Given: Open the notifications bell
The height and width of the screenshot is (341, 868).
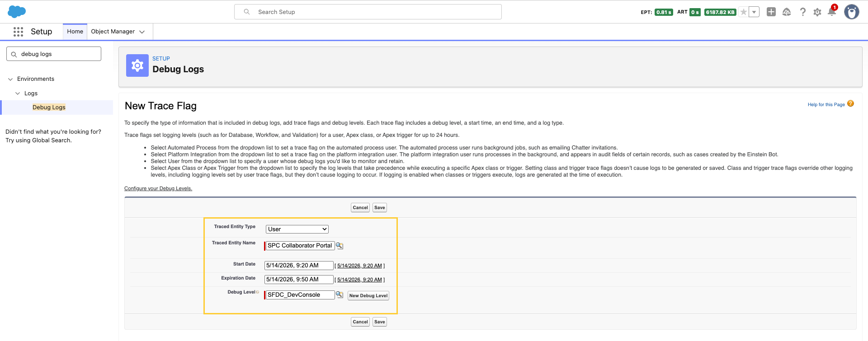Looking at the screenshot, I should click(832, 12).
